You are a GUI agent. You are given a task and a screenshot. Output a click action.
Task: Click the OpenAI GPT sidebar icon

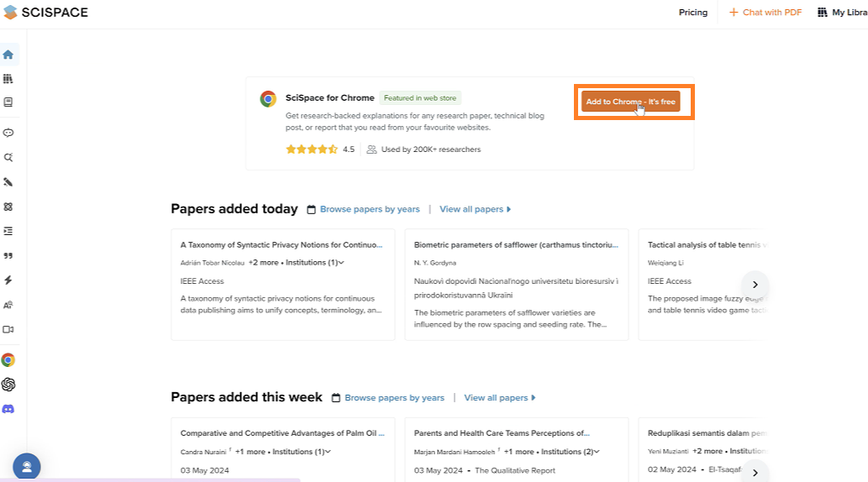pyautogui.click(x=8, y=384)
